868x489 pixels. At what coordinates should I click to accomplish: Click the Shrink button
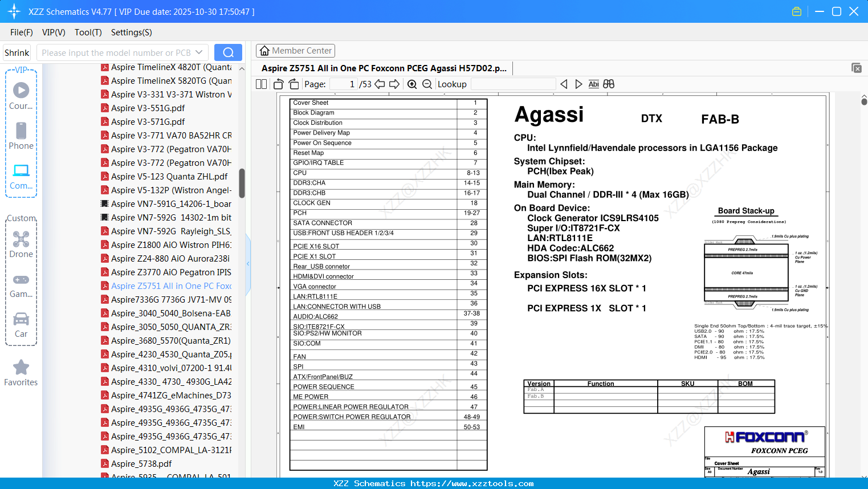[x=17, y=52]
